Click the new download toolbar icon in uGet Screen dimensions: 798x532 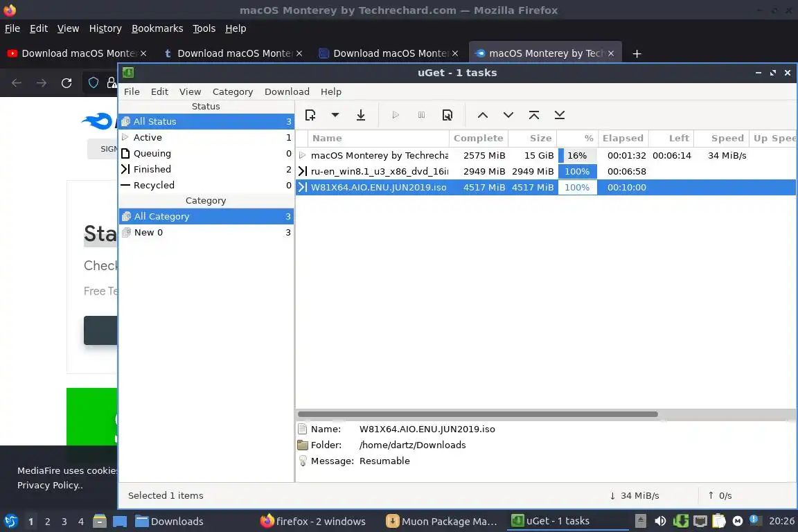click(x=310, y=115)
